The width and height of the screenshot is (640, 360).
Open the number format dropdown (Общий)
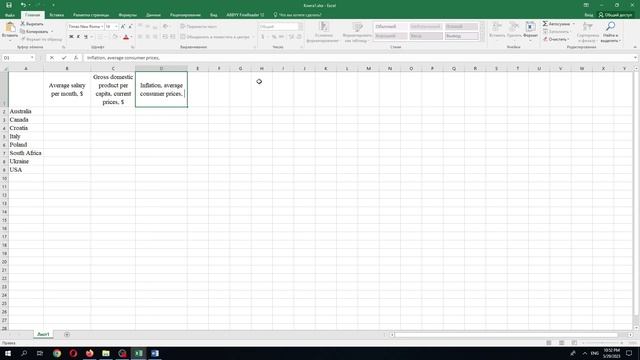[x=300, y=27]
